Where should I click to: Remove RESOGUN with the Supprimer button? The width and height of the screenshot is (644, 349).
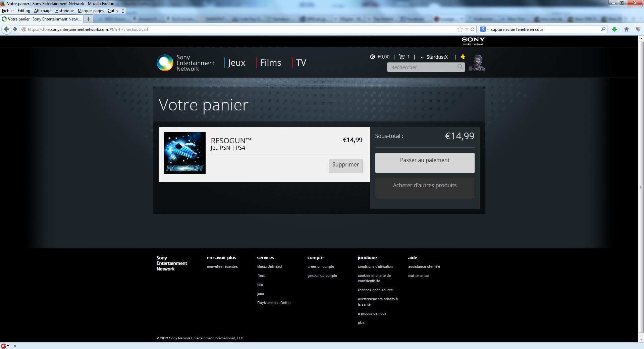coord(345,166)
